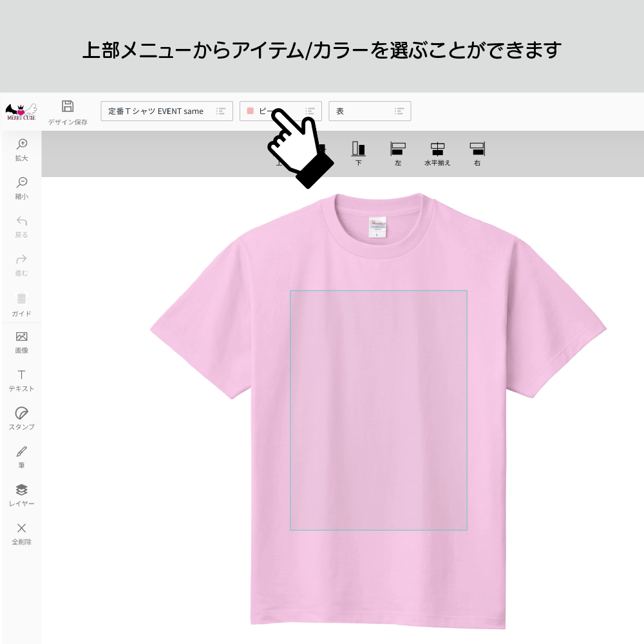This screenshot has height=644, width=644.
Task: Align selection right using 右
Action: [477, 153]
